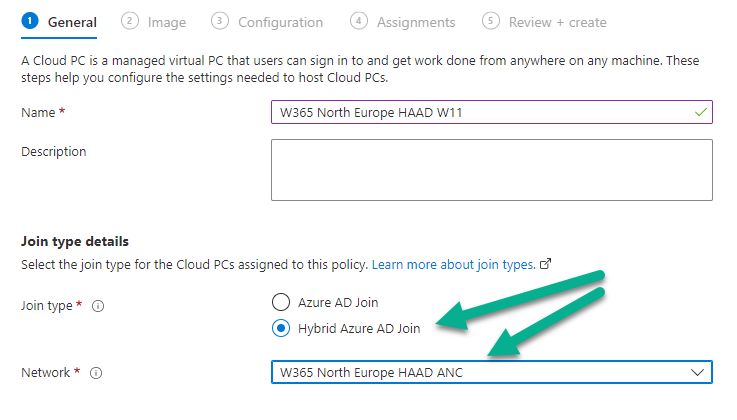The image size is (737, 420).
Task: Click the info icon beside Network
Action: click(x=96, y=373)
